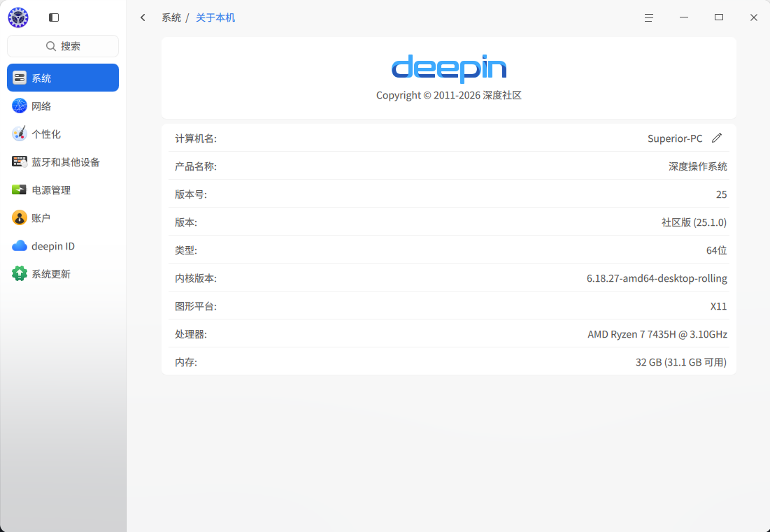The width and height of the screenshot is (770, 532).
Task: Click the 图形平台 label
Action: pos(195,306)
